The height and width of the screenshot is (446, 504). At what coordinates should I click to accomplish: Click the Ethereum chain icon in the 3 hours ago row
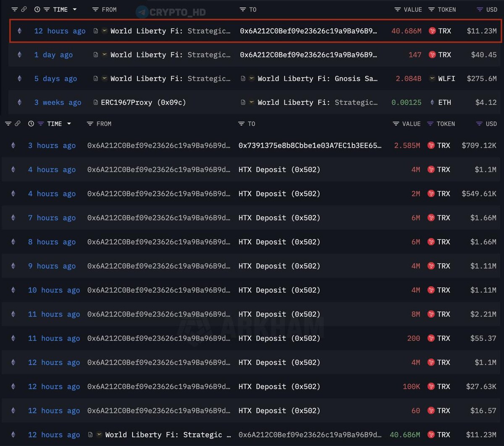point(13,145)
